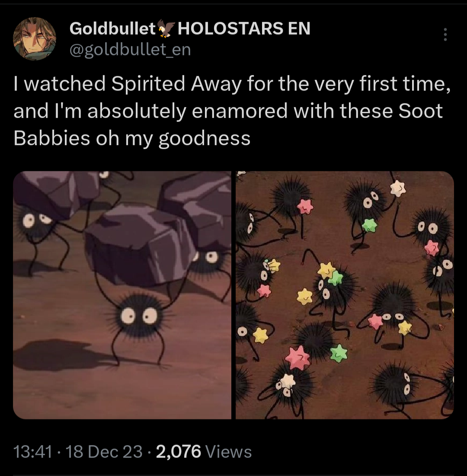Click the large rock in the left image center
467x476 pixels.
[139, 245]
